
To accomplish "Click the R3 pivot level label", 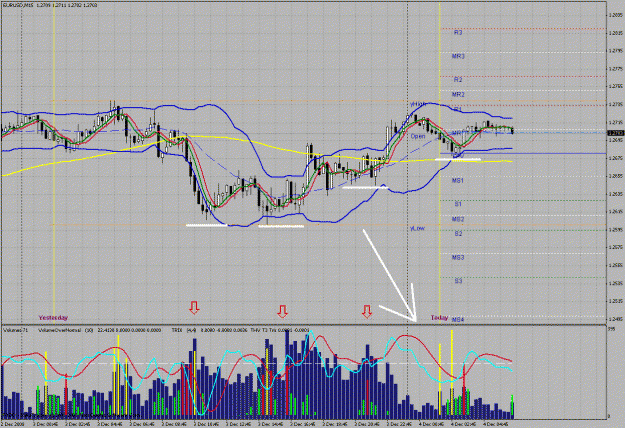I will pyautogui.click(x=458, y=32).
